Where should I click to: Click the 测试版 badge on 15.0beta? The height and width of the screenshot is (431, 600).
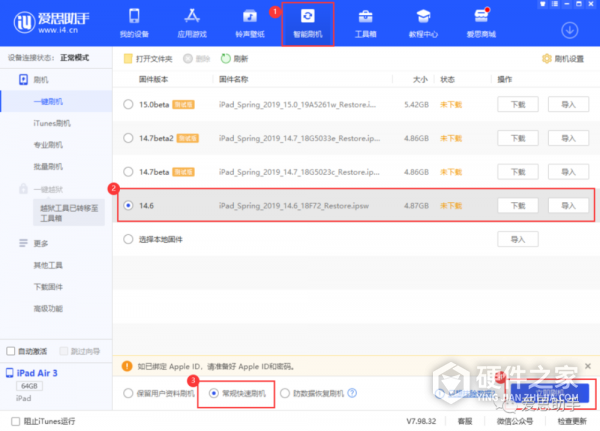click(183, 104)
